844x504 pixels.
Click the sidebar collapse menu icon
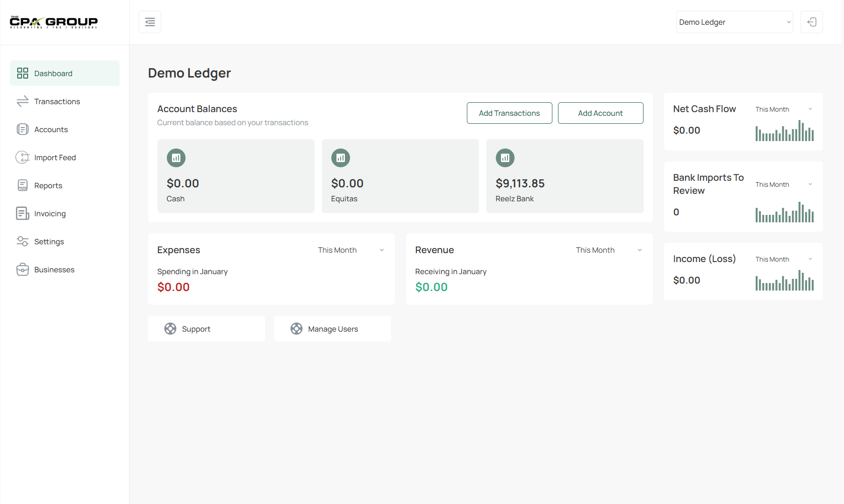click(150, 22)
